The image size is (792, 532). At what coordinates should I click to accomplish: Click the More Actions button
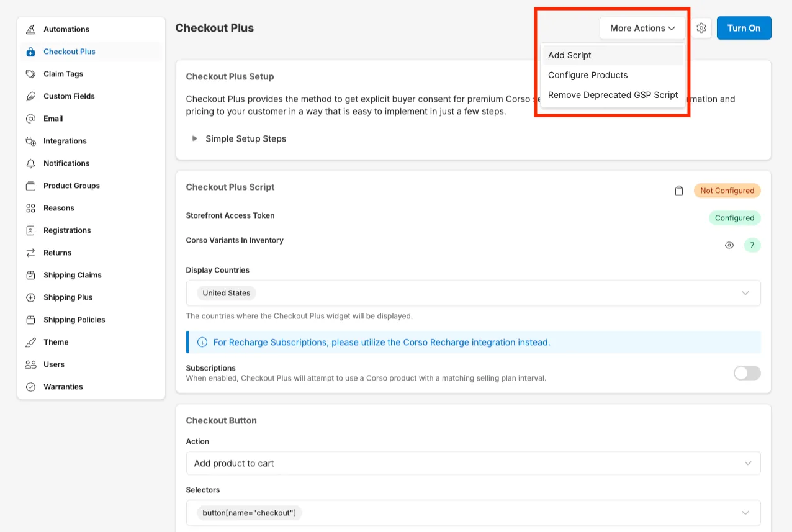[x=642, y=28]
